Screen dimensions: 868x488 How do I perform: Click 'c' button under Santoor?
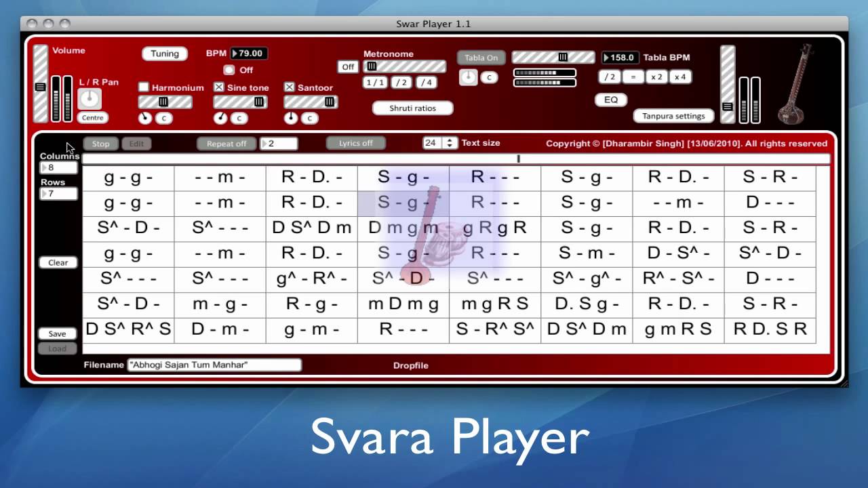(x=309, y=119)
